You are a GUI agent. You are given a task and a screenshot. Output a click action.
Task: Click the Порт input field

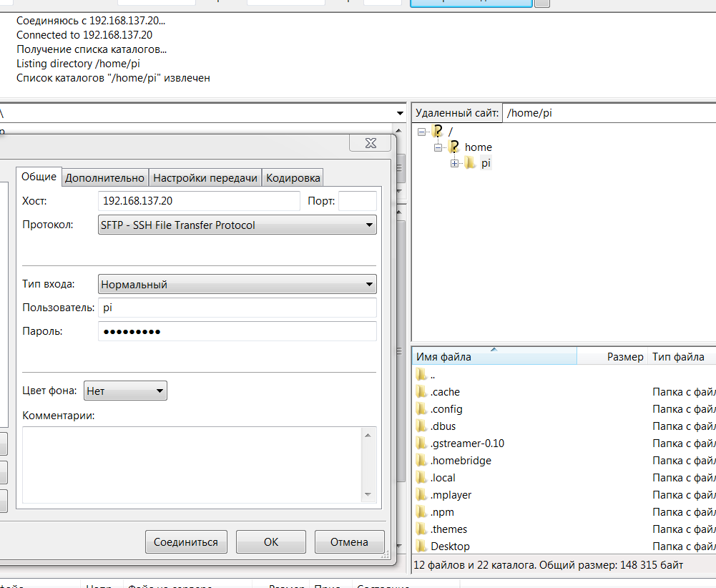358,201
